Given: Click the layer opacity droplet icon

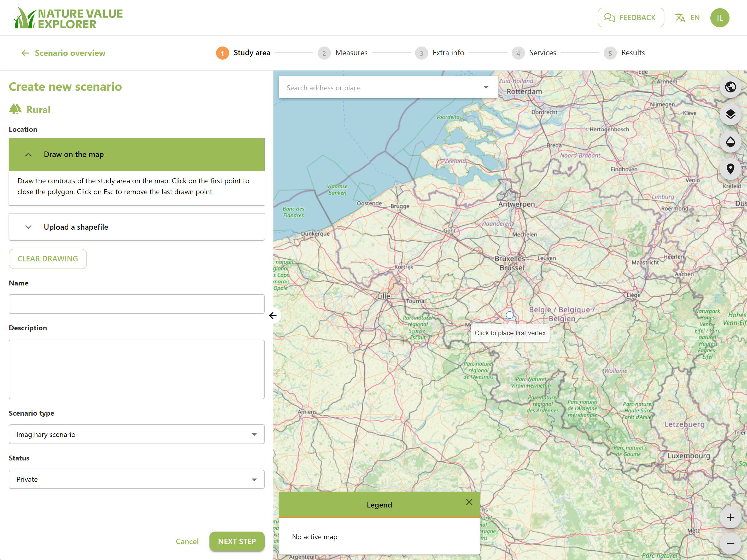Looking at the screenshot, I should tap(730, 142).
